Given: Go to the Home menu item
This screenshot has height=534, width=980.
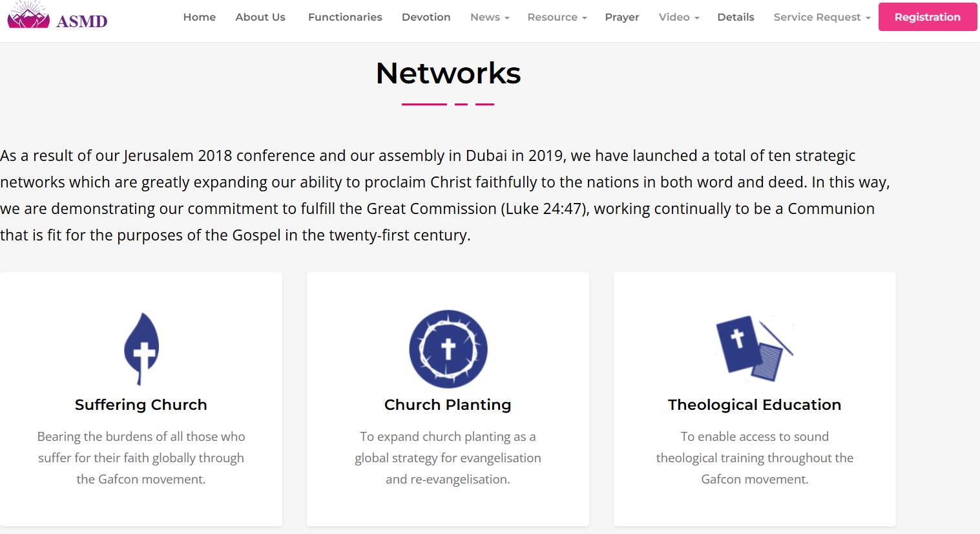Looking at the screenshot, I should 200,17.
